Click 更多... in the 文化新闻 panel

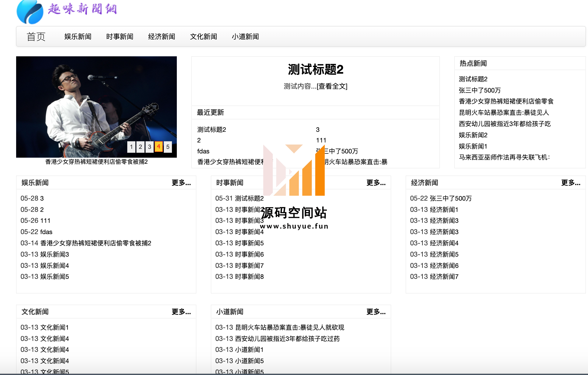181,312
